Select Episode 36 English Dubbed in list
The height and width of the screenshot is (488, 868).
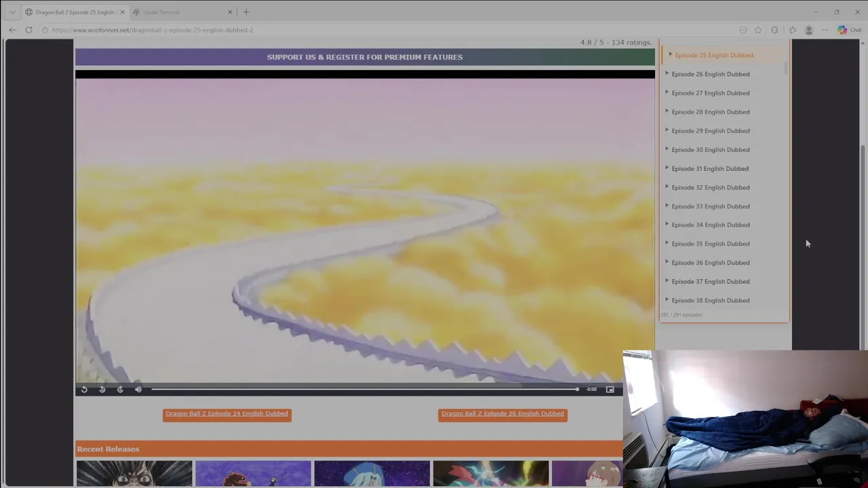(x=711, y=262)
